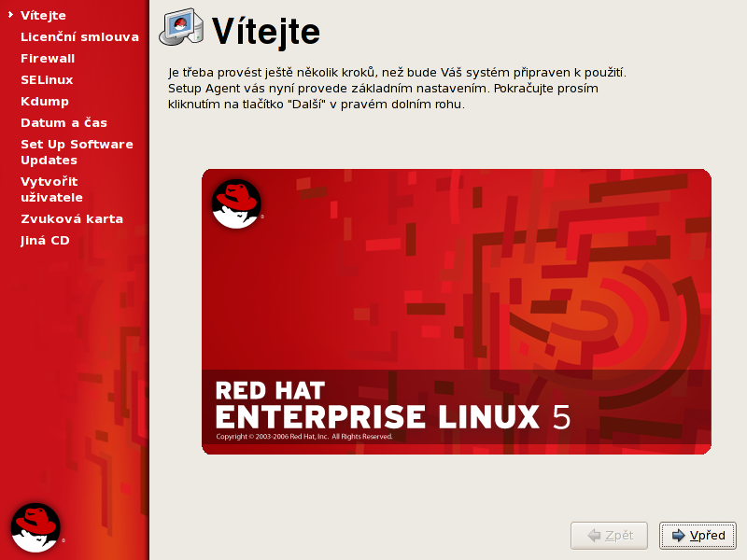Click the copyright notice in the banner
This screenshot has width=747, height=560.
(x=303, y=437)
